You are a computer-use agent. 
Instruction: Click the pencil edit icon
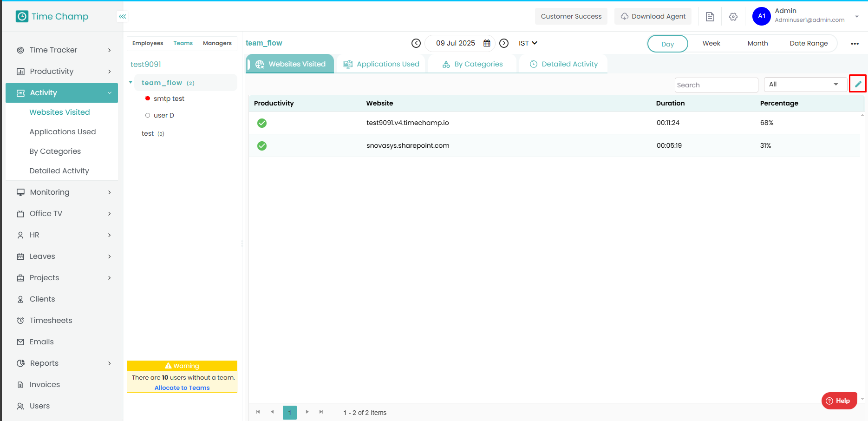click(x=858, y=84)
